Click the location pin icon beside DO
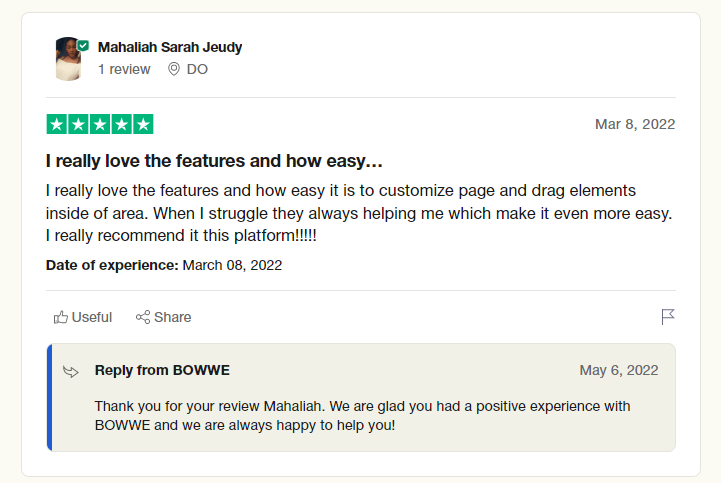 point(173,70)
